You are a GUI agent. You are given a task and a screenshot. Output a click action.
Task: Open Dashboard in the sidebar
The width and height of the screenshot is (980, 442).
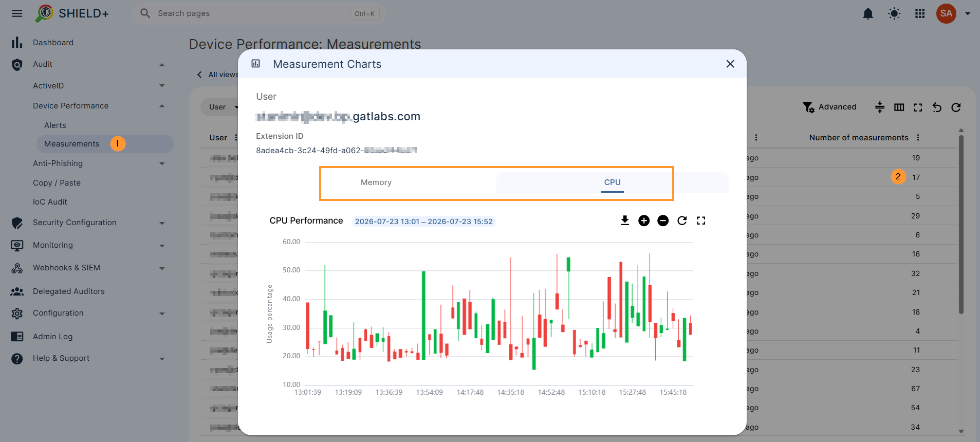[53, 43]
